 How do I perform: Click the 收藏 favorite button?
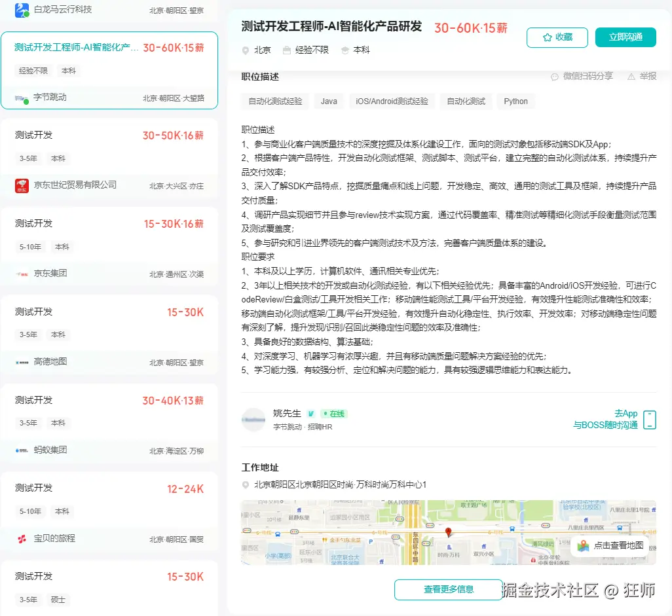(557, 37)
